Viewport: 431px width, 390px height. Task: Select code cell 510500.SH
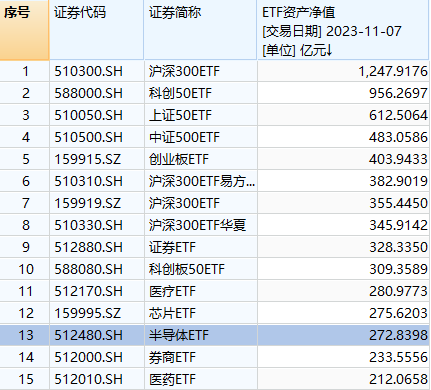click(97, 137)
